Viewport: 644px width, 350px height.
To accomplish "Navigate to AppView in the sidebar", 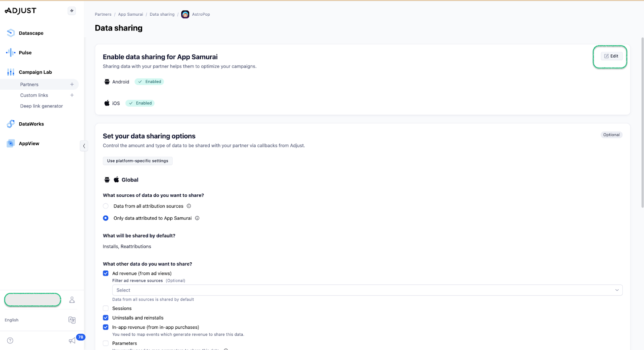I will [x=29, y=144].
